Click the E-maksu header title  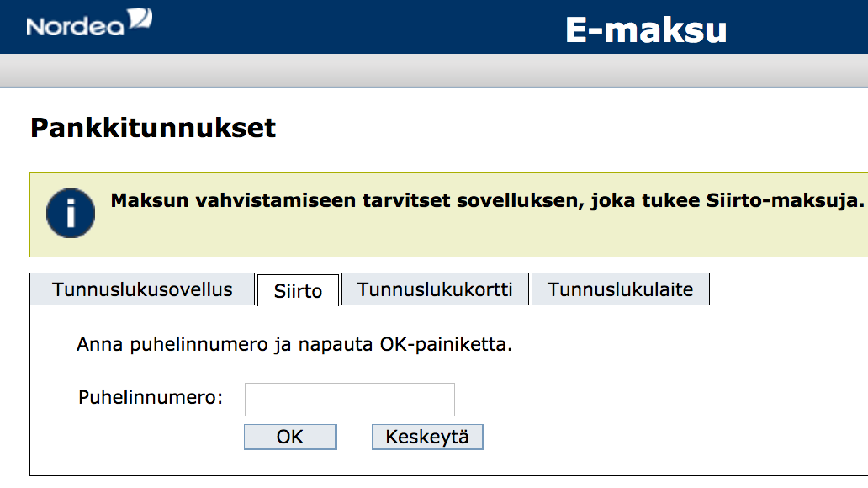645,30
